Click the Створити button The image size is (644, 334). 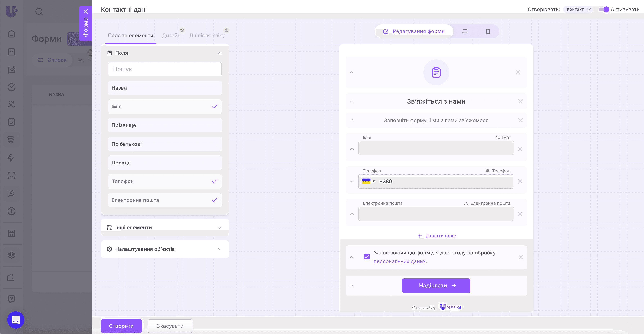pos(121,326)
